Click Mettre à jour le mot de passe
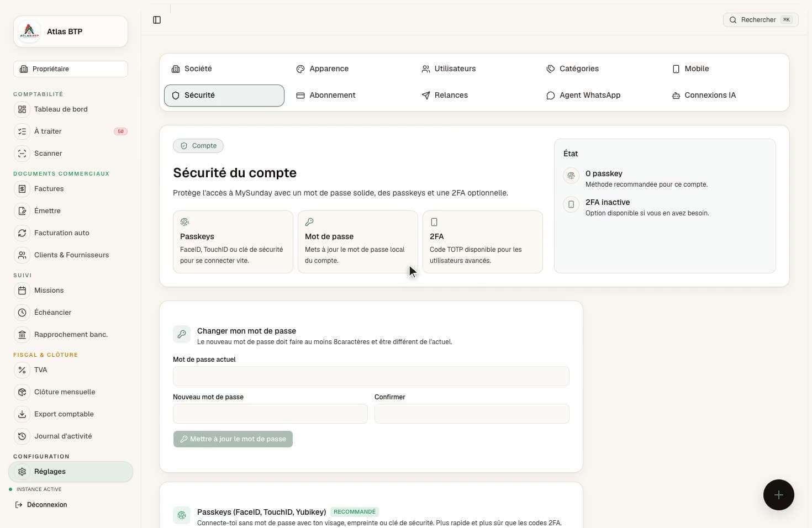The width and height of the screenshot is (812, 528). point(233,439)
